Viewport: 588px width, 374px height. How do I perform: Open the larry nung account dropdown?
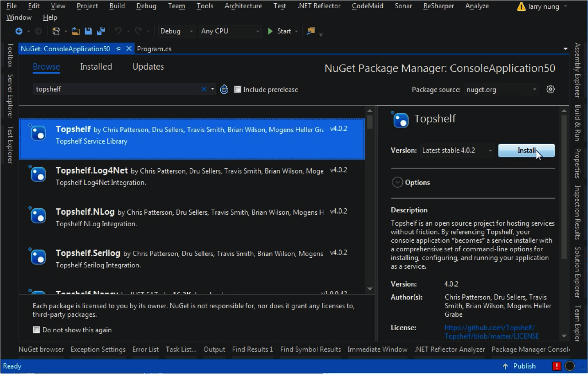565,6
